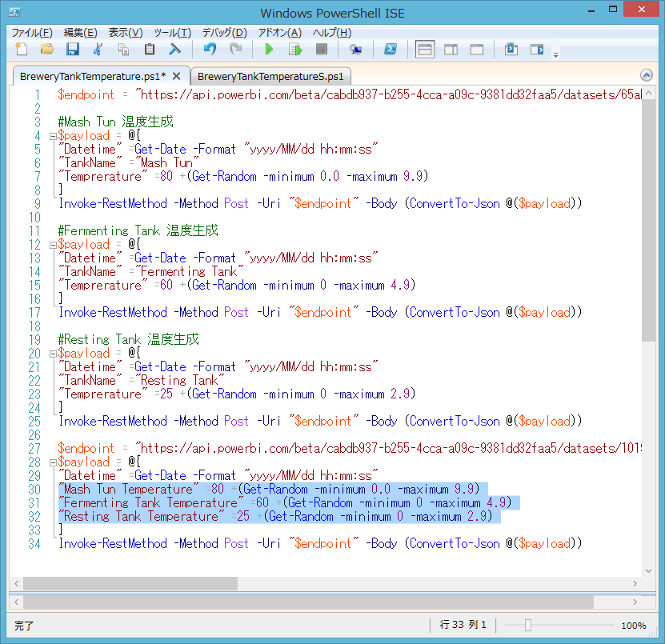
Task: Click the 100% zoom value
Action: click(x=634, y=626)
